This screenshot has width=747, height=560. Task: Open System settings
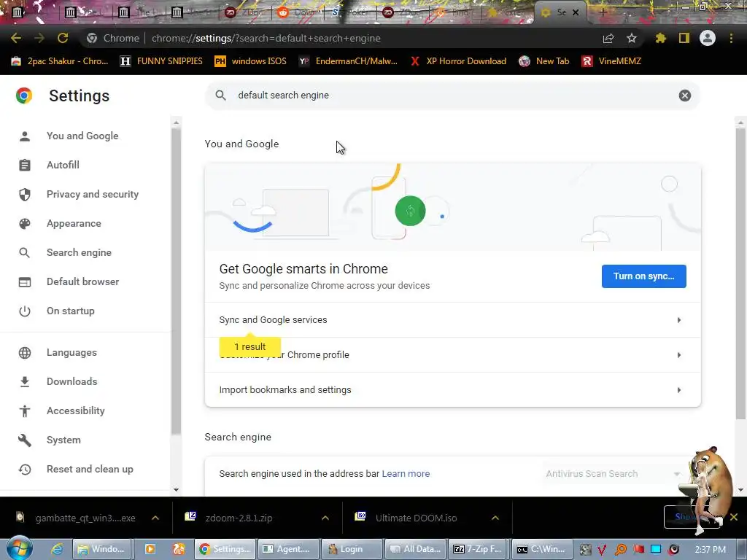click(63, 440)
